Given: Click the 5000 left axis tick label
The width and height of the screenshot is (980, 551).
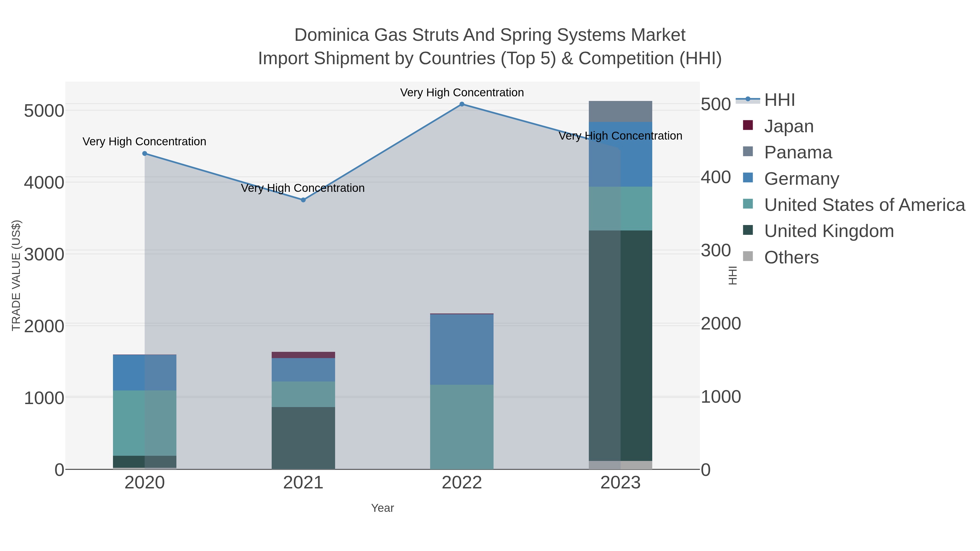Looking at the screenshot, I should tap(44, 111).
